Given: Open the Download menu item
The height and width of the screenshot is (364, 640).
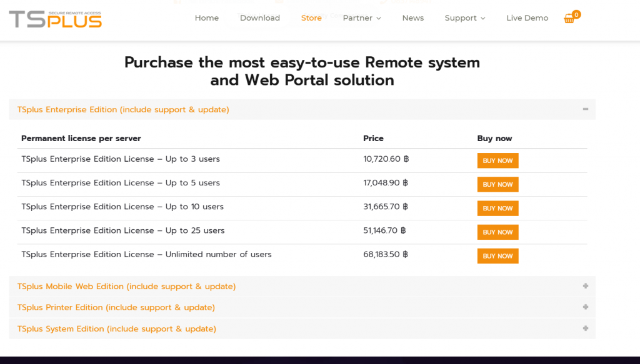Looking at the screenshot, I should pyautogui.click(x=260, y=18).
